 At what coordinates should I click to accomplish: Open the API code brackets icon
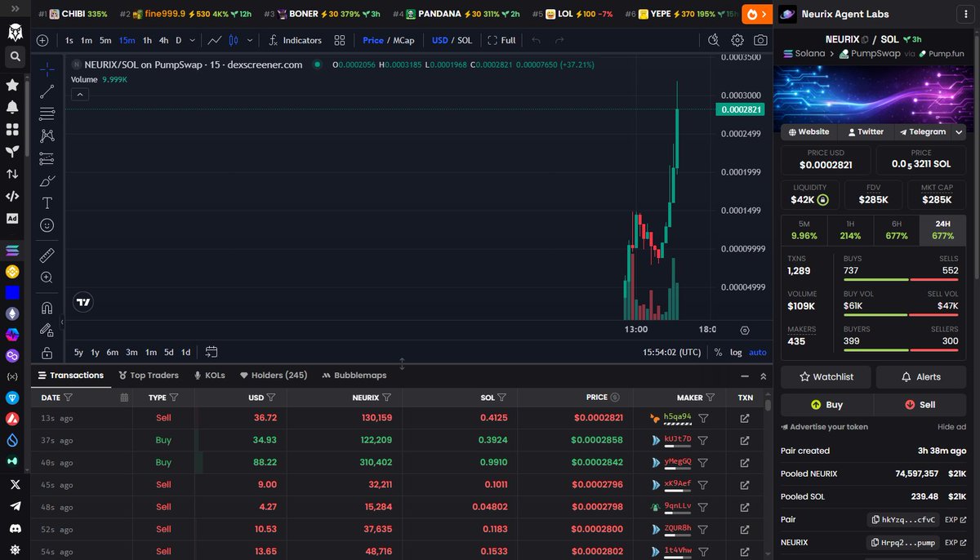[12, 196]
